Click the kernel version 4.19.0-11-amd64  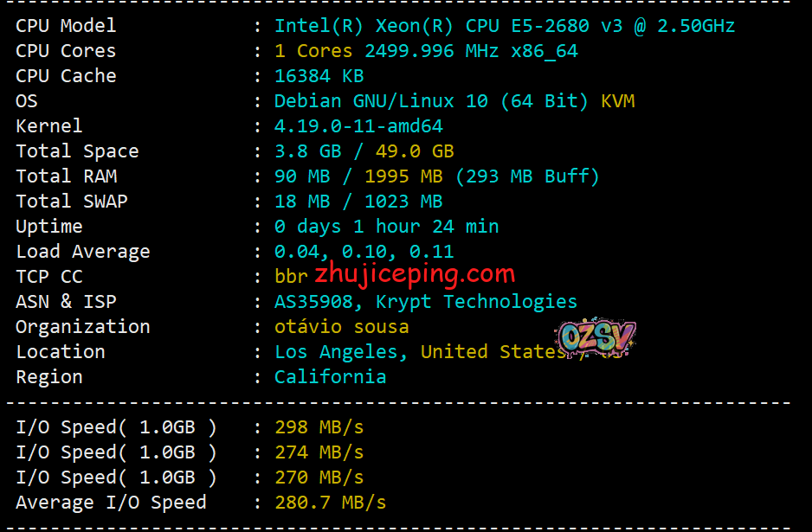pyautogui.click(x=358, y=126)
